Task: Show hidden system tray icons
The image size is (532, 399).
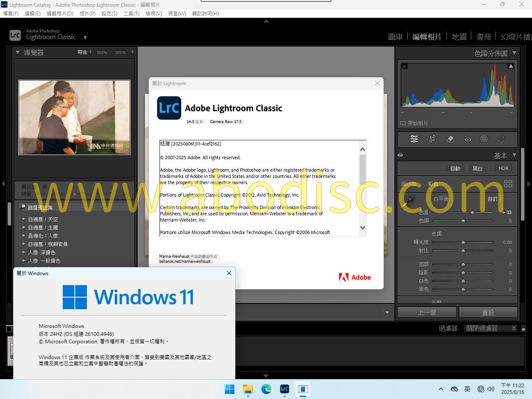Action: click(441, 389)
